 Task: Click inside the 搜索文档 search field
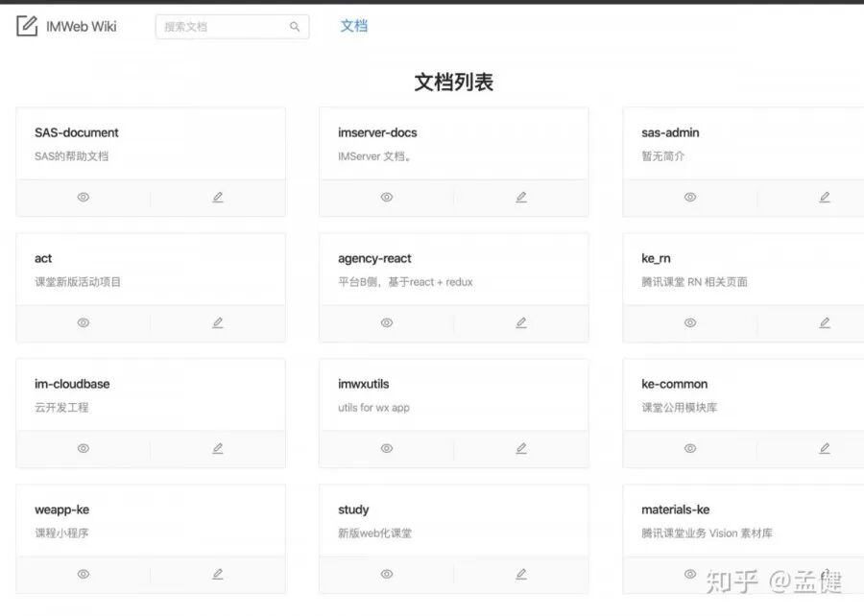(x=221, y=27)
